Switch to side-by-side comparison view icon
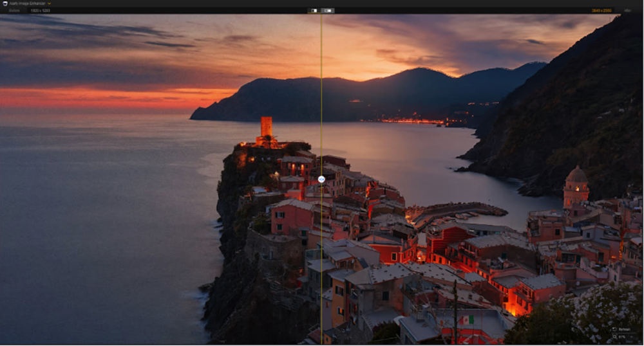 pos(328,10)
